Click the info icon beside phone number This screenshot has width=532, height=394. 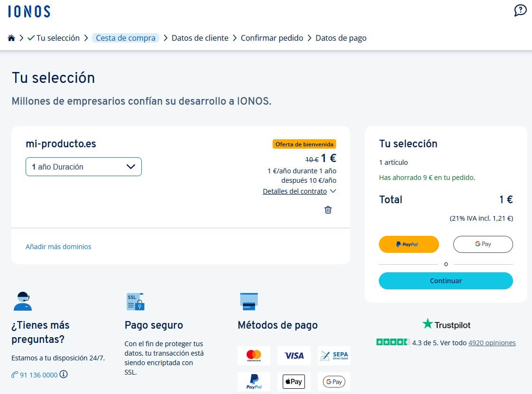[64, 375]
